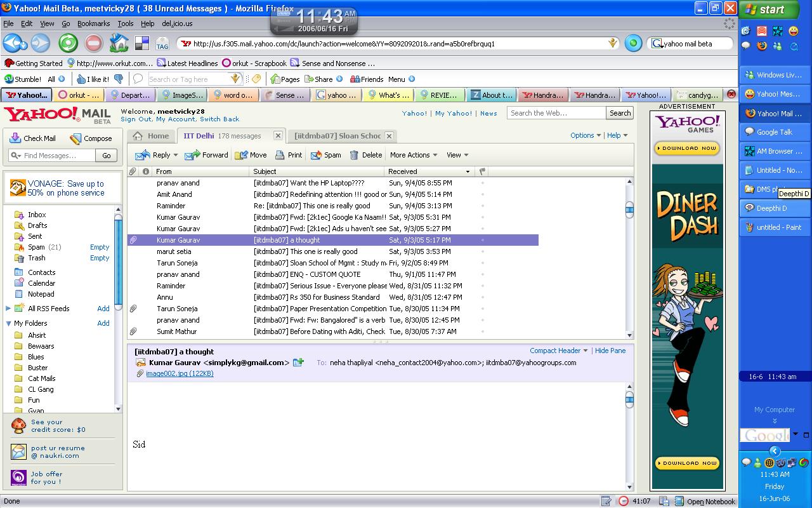812x508 pixels.
Task: Close the IIT Delhi mail tab
Action: (278, 135)
